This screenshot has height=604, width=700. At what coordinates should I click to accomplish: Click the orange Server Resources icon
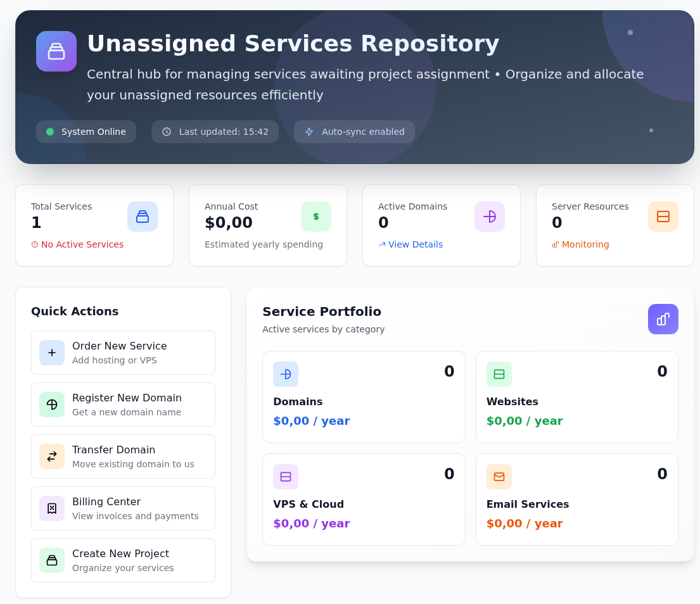point(663,217)
